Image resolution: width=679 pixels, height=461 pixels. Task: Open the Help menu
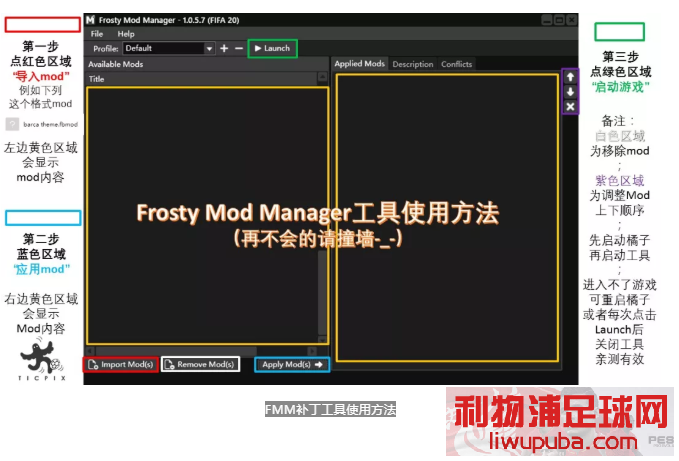tap(126, 34)
